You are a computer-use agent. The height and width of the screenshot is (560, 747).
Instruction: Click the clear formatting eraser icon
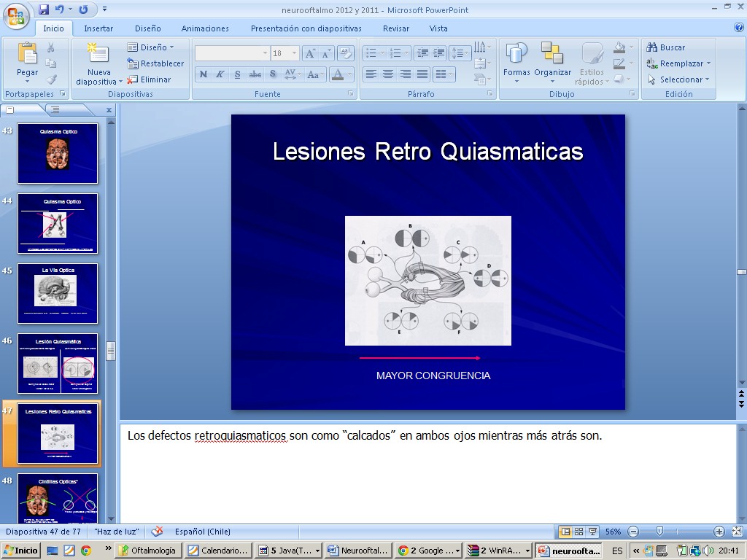(x=347, y=53)
